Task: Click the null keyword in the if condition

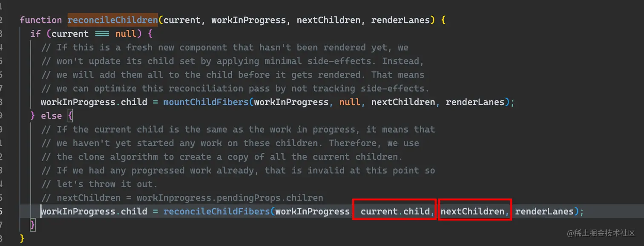Action: coord(126,34)
